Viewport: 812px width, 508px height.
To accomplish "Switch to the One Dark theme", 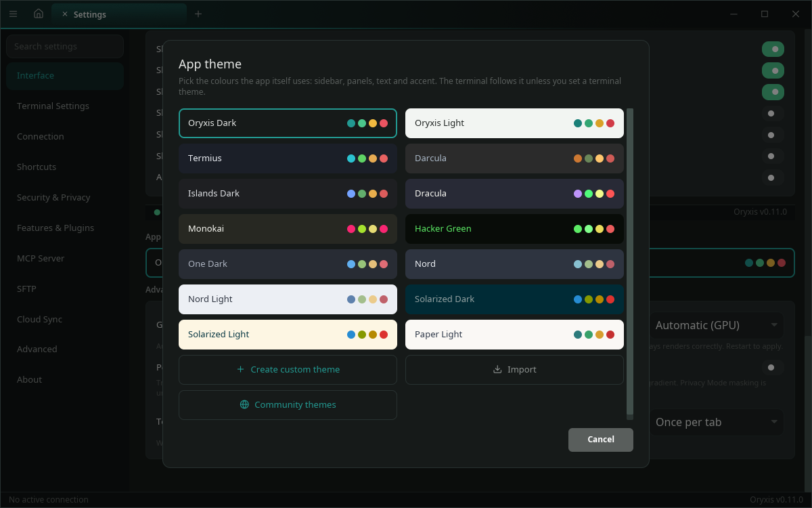I will click(x=288, y=264).
